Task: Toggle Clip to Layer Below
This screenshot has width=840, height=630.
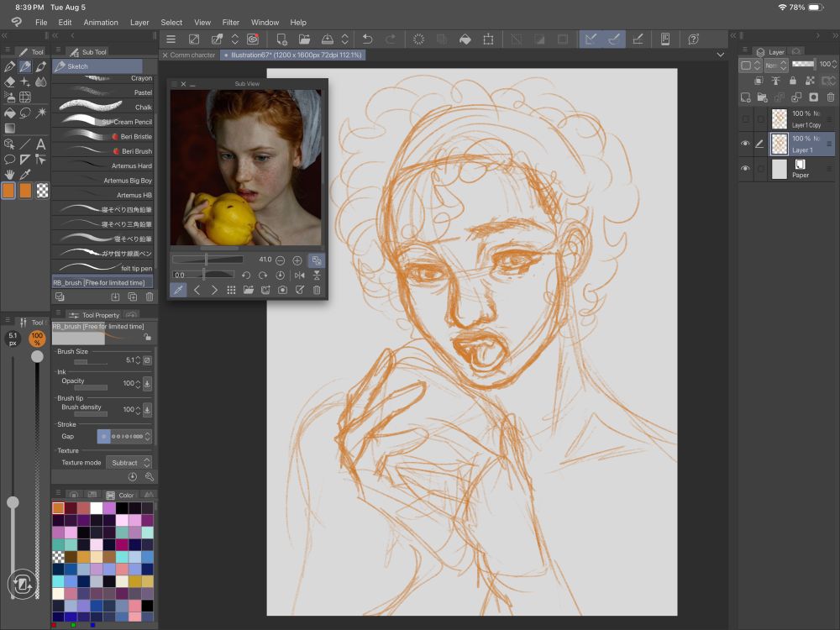Action: 759,81
